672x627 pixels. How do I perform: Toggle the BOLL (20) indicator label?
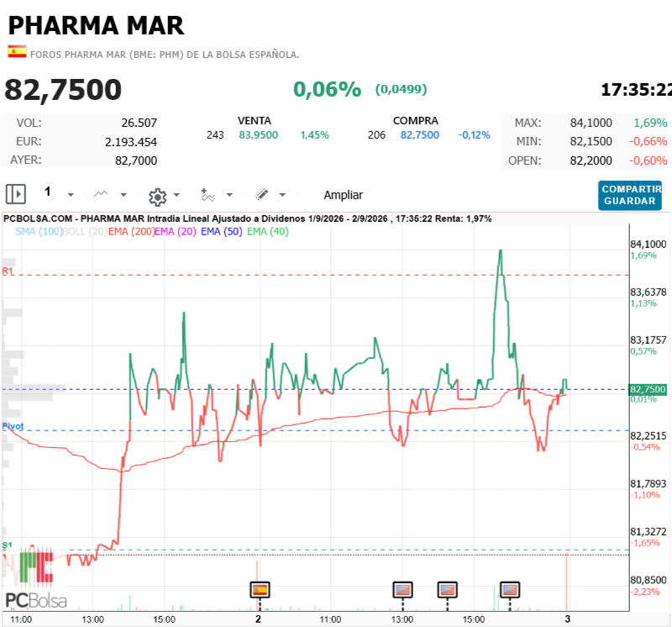coord(85,232)
